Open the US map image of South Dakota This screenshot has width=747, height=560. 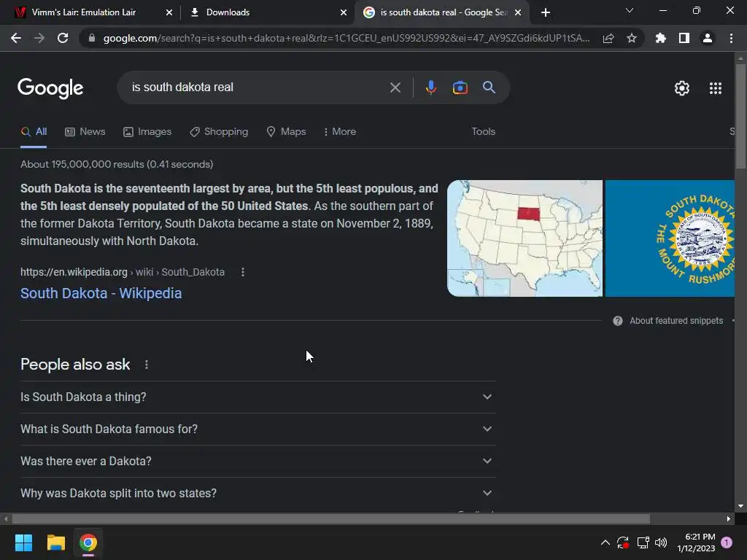pyautogui.click(x=525, y=238)
